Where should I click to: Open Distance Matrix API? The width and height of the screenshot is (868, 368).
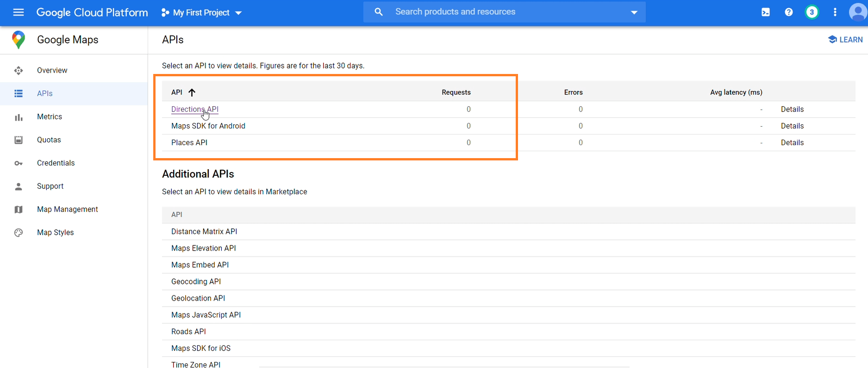tap(204, 232)
